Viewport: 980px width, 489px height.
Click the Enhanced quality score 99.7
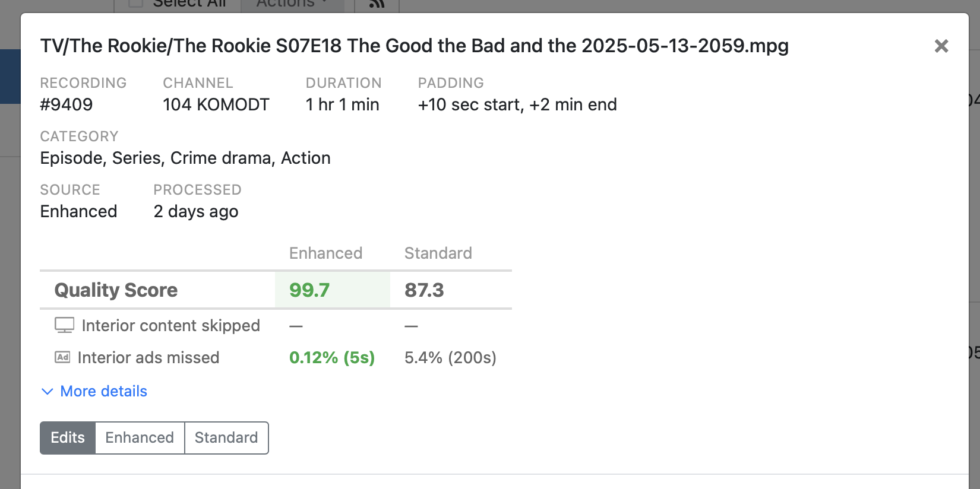coord(309,290)
